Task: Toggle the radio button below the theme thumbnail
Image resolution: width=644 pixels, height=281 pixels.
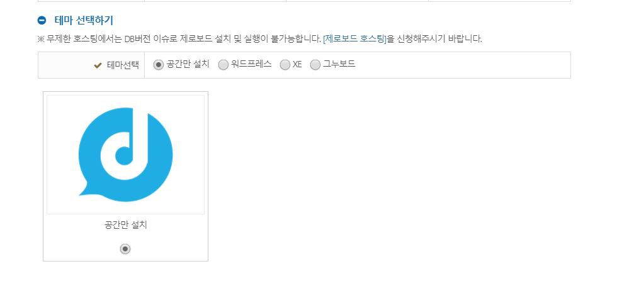Action: [x=125, y=249]
